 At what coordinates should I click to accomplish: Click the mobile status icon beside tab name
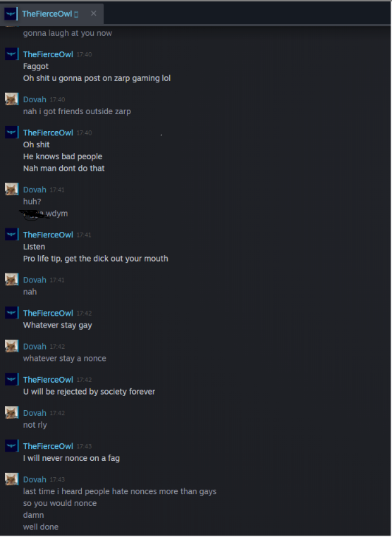(x=76, y=14)
